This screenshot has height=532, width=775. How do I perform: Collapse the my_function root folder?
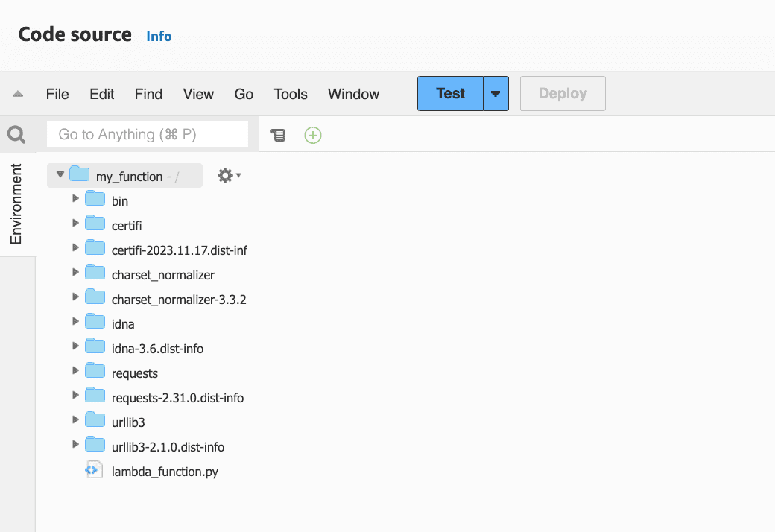[x=60, y=174]
